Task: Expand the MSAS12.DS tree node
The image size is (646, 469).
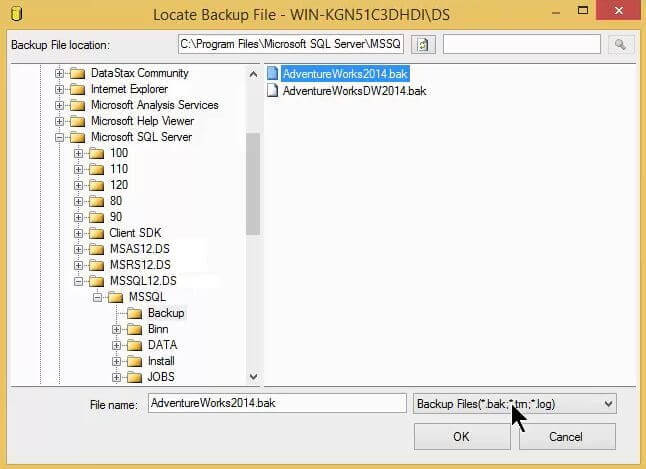Action: point(78,249)
